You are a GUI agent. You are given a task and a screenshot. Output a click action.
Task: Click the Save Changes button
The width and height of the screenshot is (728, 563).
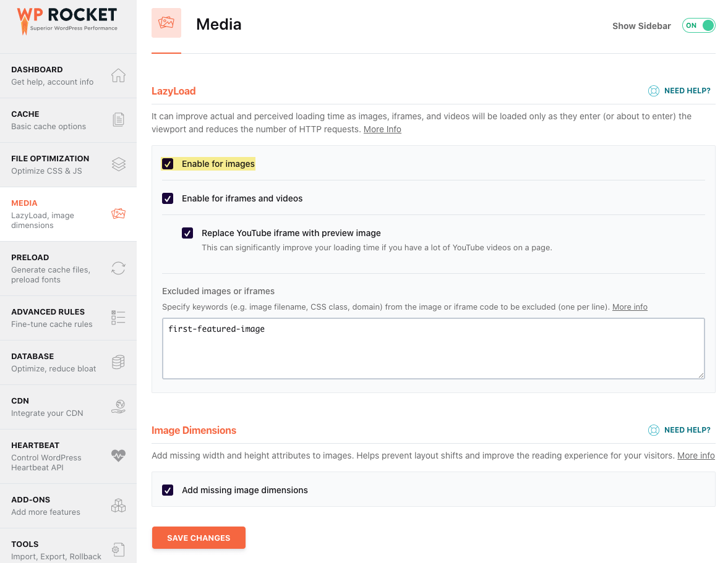coord(199,538)
